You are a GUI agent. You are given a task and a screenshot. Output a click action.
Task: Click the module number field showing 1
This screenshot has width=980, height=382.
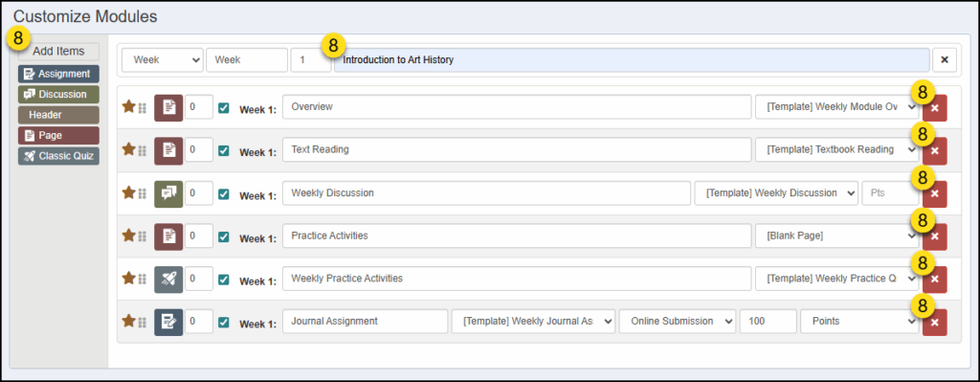point(311,60)
